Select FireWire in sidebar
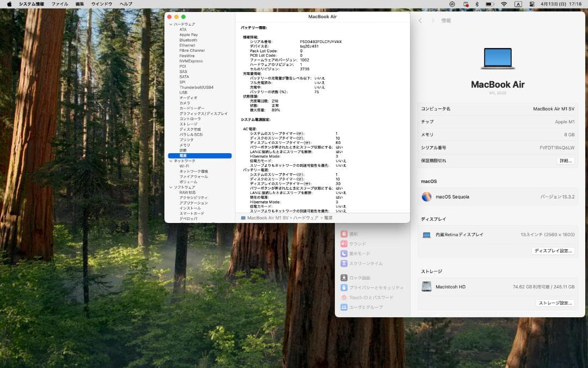 coord(187,56)
